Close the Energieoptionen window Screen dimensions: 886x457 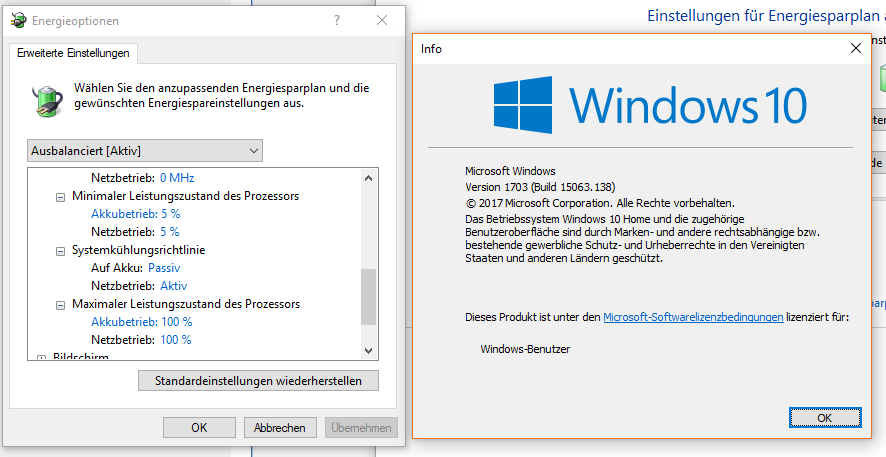[382, 21]
